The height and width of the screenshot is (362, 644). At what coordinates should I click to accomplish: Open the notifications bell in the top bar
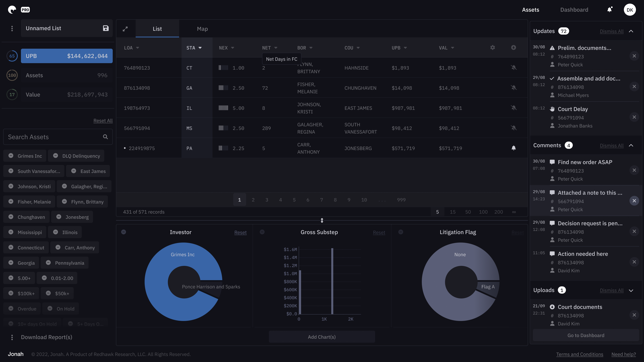click(x=610, y=10)
